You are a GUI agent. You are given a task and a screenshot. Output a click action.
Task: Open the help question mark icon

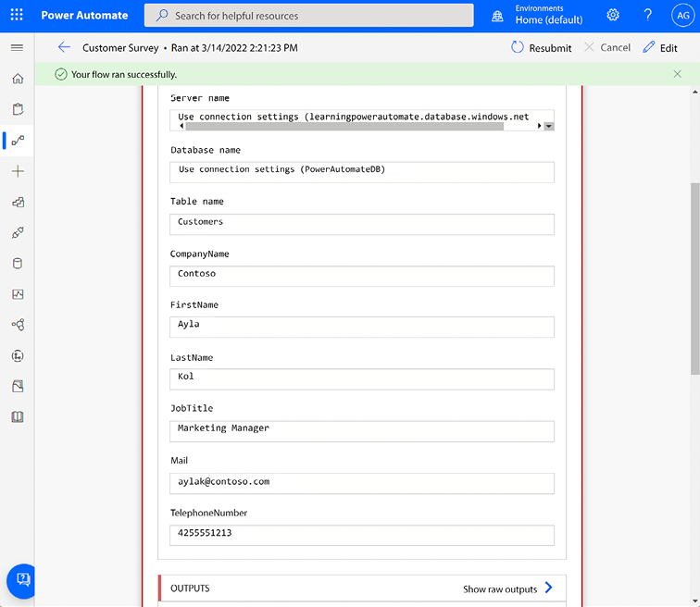647,15
